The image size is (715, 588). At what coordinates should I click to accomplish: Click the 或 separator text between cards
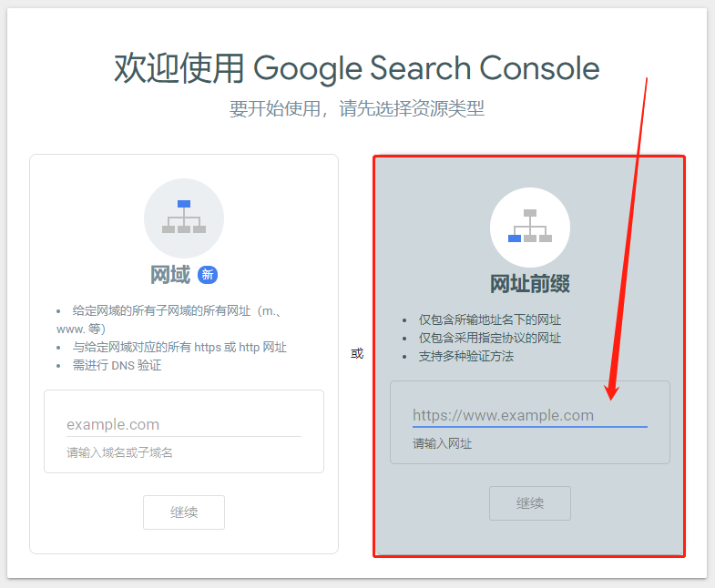(357, 353)
